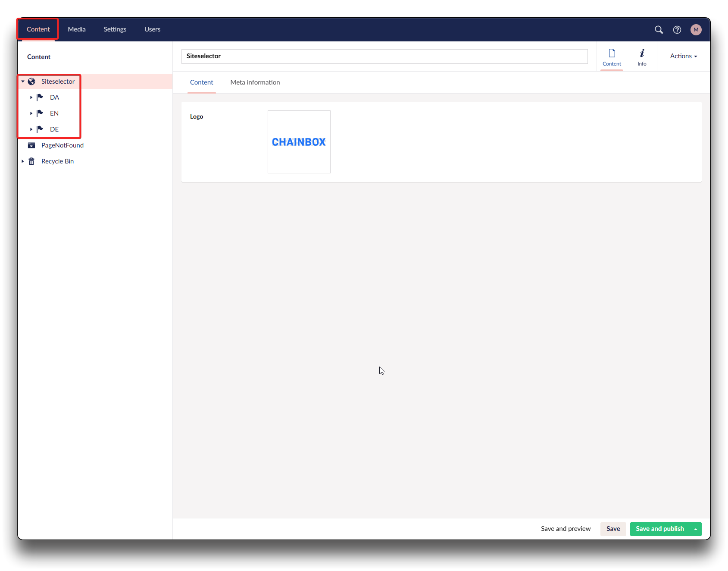Click the EN flag icon
This screenshot has height=571, width=728.
[40, 113]
